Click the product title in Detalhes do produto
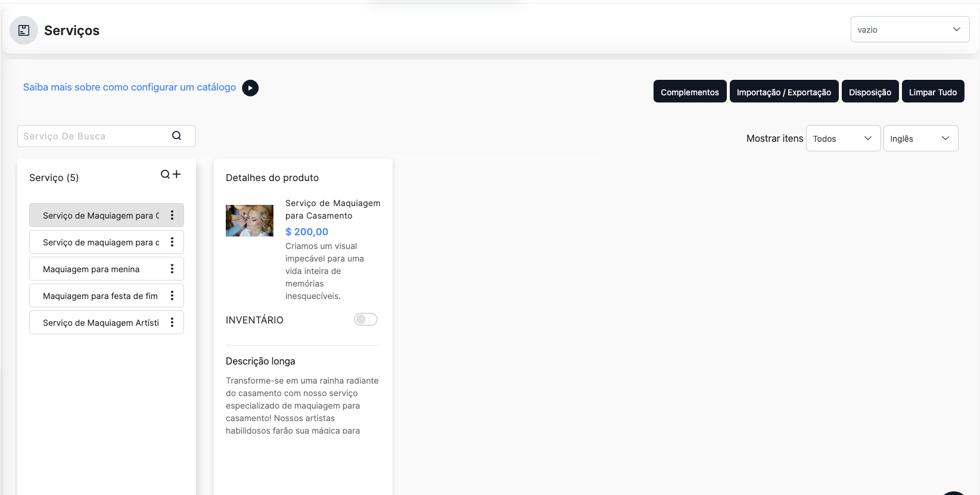980x495 pixels. click(332, 209)
